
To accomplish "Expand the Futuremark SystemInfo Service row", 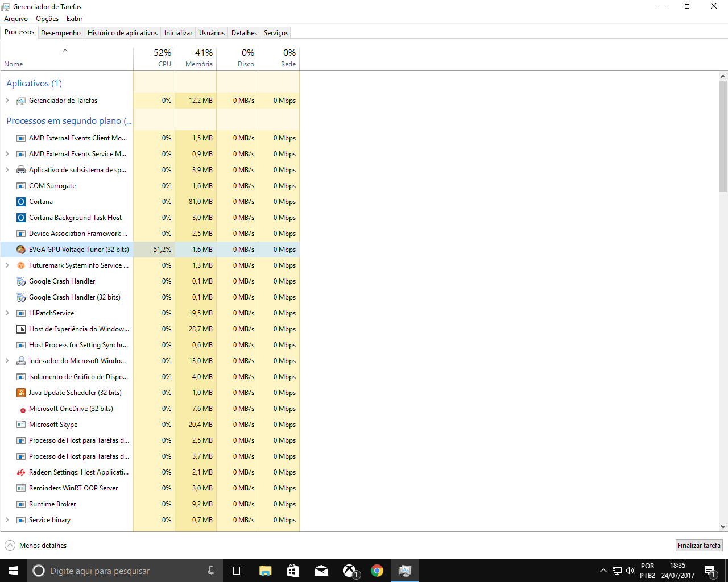I will (x=7, y=265).
